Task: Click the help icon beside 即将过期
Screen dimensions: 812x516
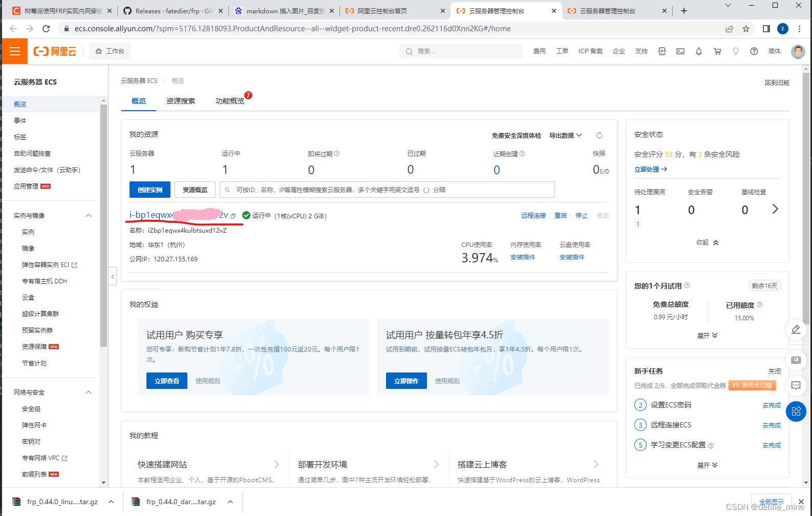Action: (x=337, y=154)
